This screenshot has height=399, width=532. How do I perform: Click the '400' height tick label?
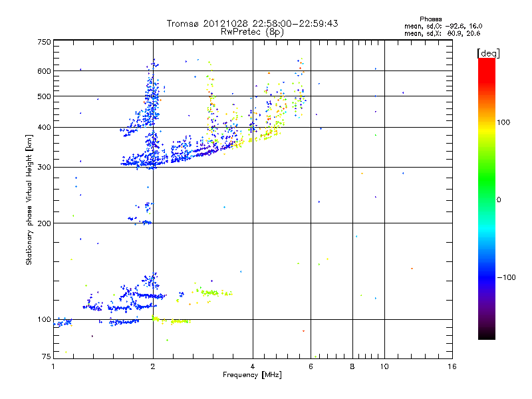[44, 128]
